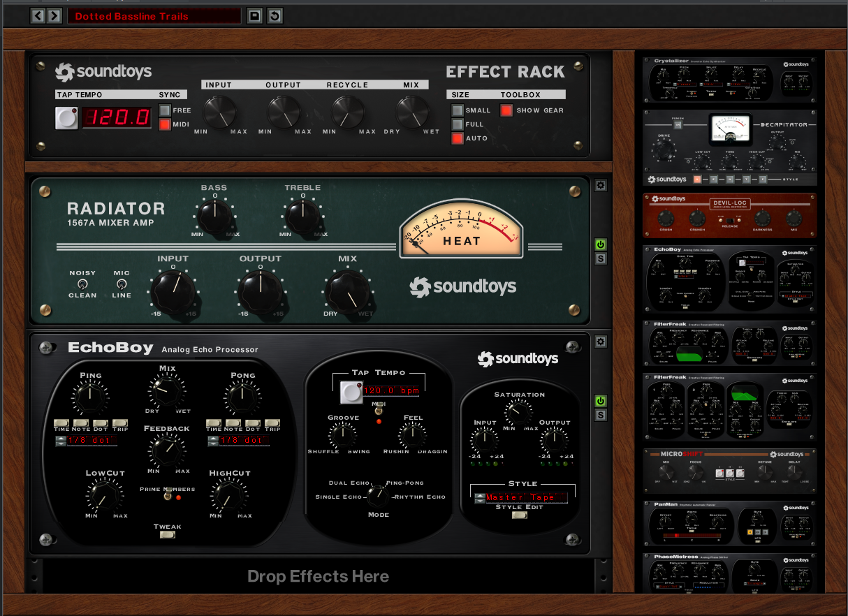Bypass EchoBoy with its green power button
The image size is (848, 616).
(601, 401)
